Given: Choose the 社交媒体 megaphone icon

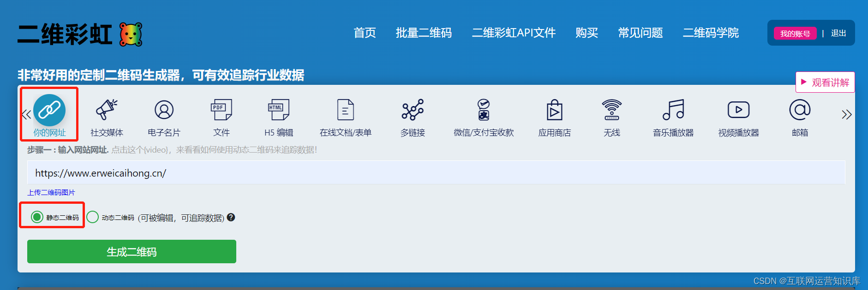Looking at the screenshot, I should point(107,110).
